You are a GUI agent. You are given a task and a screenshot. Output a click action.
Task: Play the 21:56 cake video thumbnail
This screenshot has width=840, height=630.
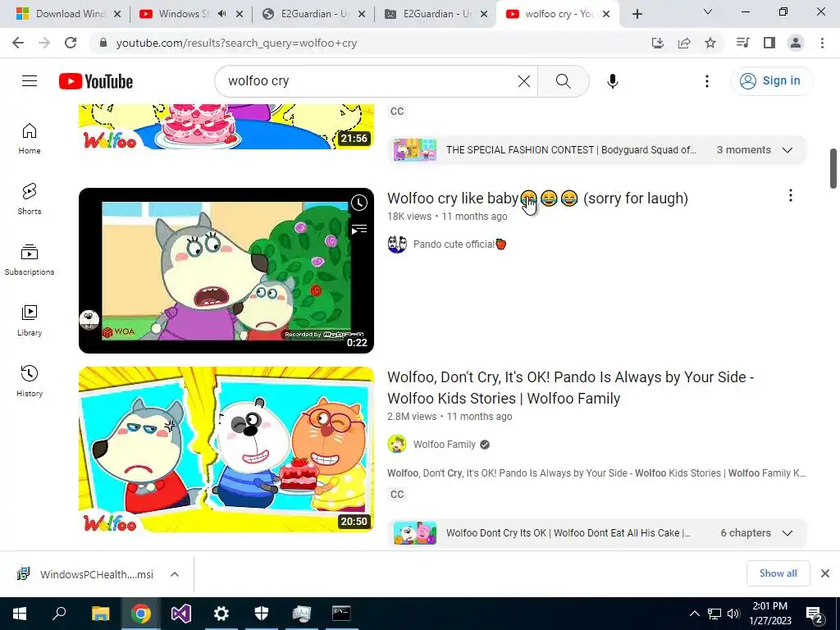226,126
